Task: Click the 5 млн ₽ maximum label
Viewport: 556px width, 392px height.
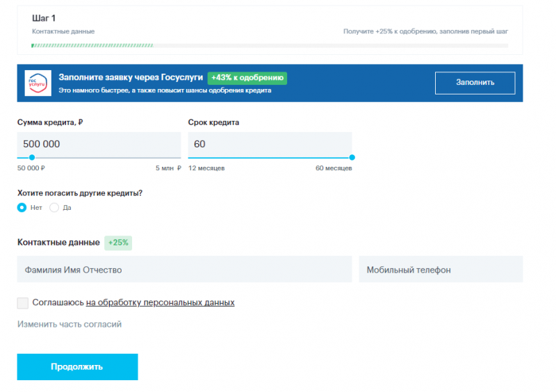Action: point(168,168)
